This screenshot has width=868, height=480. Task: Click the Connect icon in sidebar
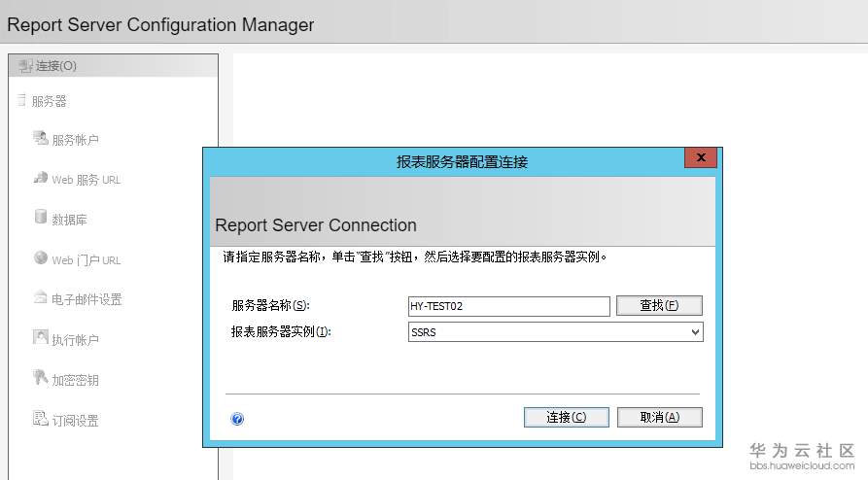click(x=25, y=66)
